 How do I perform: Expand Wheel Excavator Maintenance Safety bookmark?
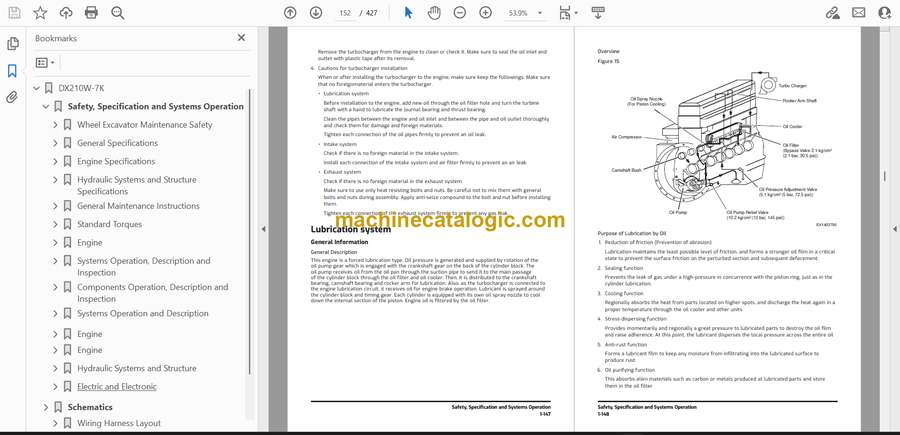coord(55,125)
